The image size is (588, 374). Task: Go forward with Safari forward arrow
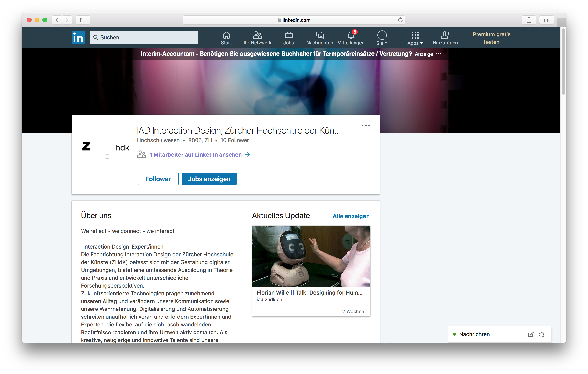click(67, 20)
